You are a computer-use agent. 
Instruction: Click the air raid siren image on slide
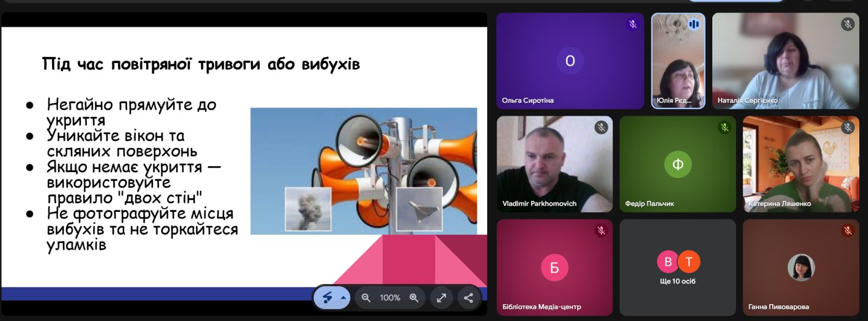pyautogui.click(x=363, y=171)
